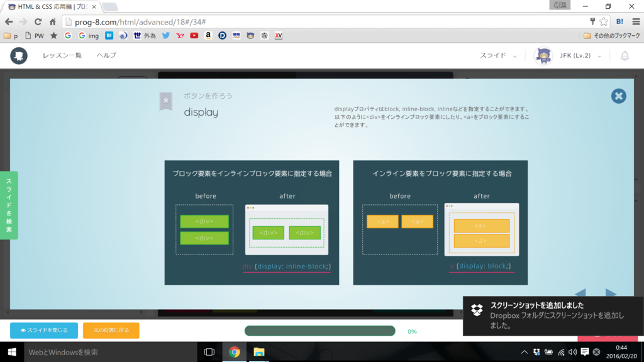Click the a {display: block;} code text

[481, 266]
